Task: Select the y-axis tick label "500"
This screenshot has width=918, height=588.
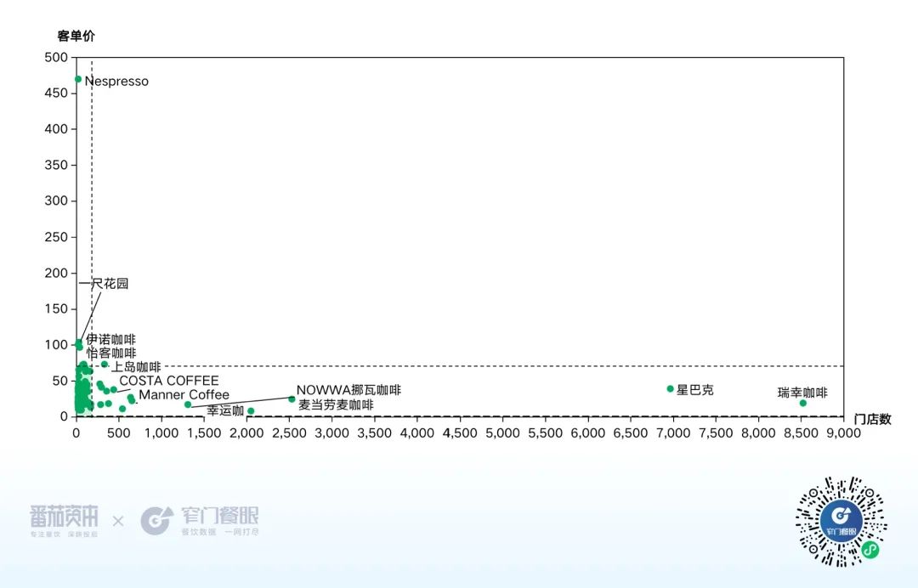Action: tap(56, 57)
